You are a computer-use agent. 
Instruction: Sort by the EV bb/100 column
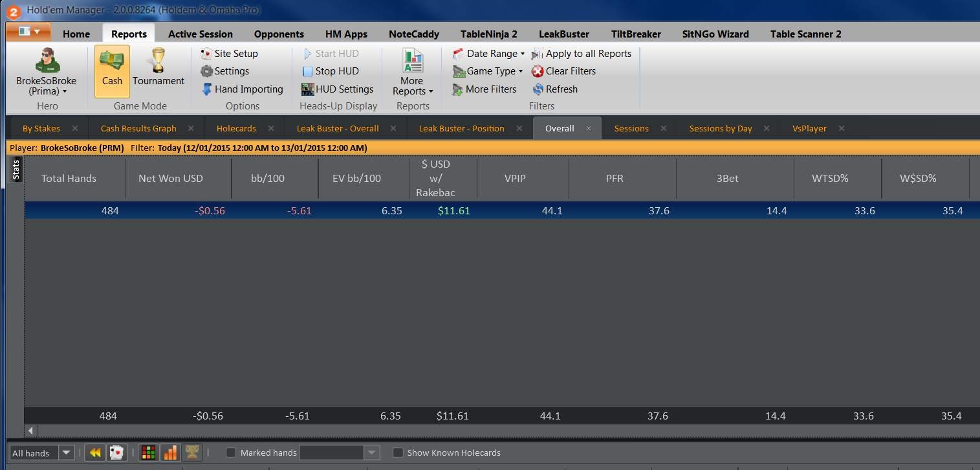tap(356, 178)
